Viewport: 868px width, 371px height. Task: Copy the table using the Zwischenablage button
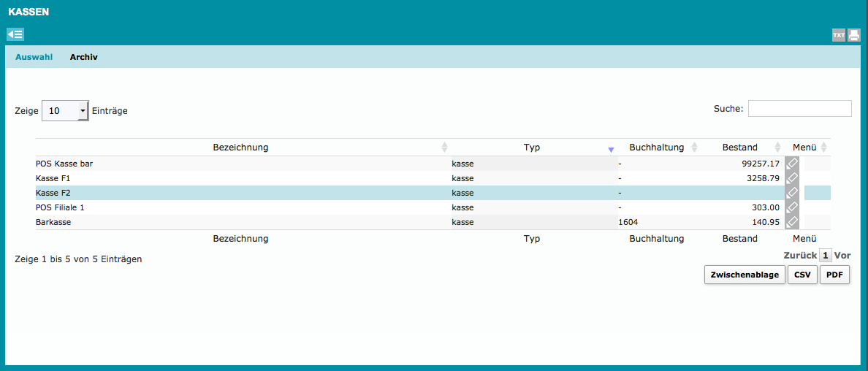pos(745,275)
